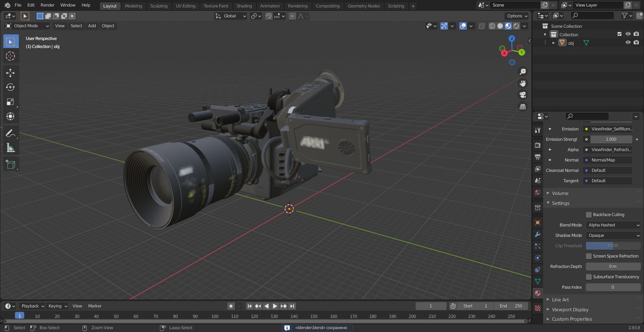Open the Keying popover in timeline

click(x=57, y=306)
